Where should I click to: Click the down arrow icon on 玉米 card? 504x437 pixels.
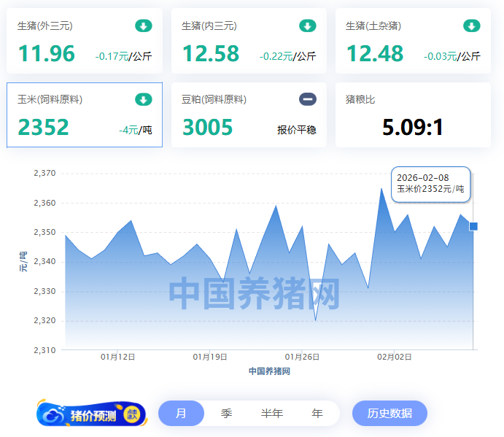click(144, 100)
